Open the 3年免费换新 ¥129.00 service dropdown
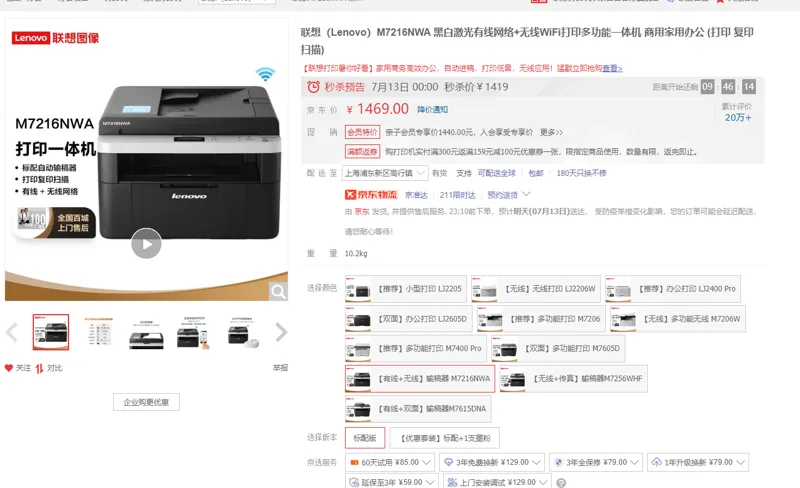This screenshot has width=800, height=488. [492, 462]
